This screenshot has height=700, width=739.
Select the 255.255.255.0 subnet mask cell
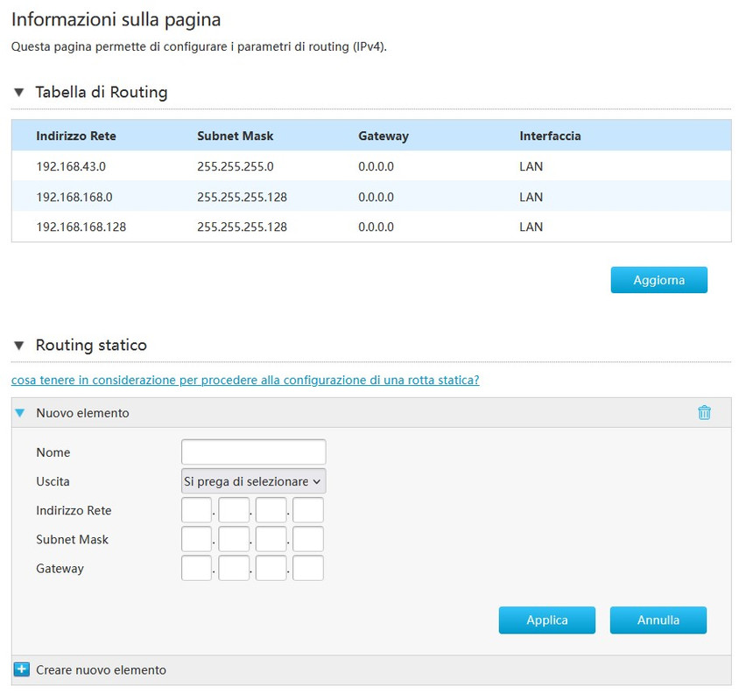(236, 166)
